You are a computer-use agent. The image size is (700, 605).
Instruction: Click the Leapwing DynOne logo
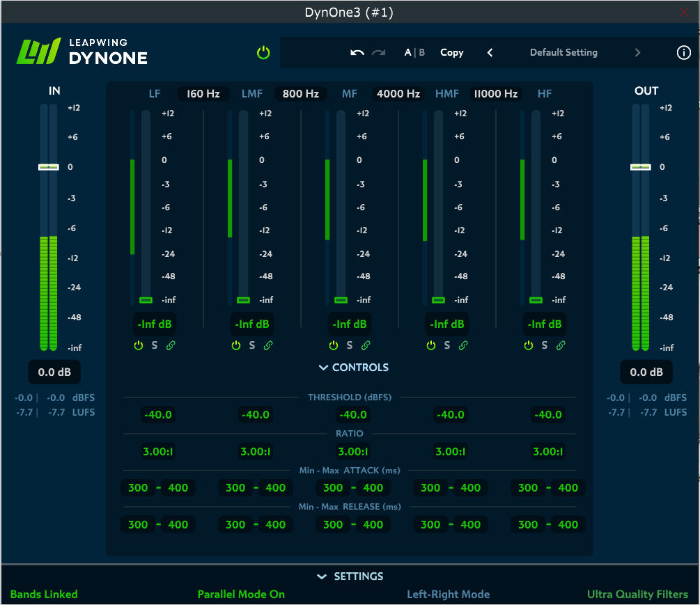point(82,52)
